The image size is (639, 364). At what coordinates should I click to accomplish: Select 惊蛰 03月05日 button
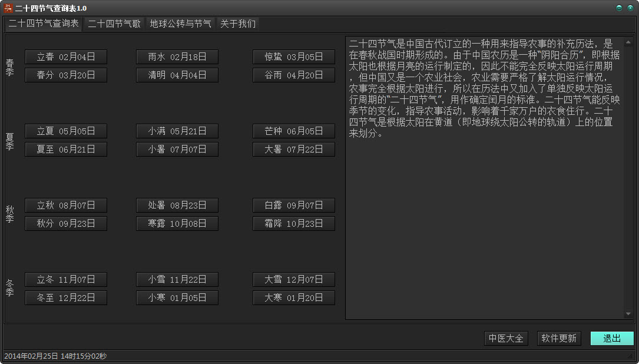pyautogui.click(x=294, y=57)
